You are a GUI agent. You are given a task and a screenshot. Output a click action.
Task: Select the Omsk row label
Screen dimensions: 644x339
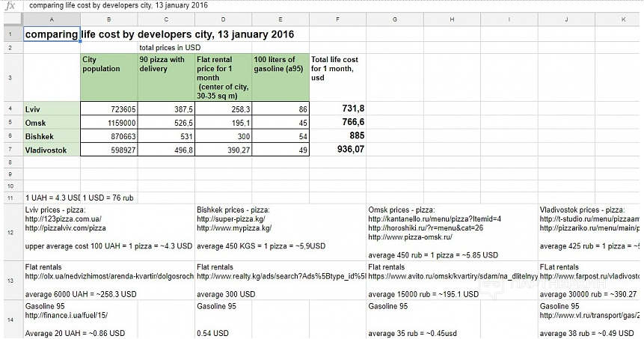tap(52, 123)
